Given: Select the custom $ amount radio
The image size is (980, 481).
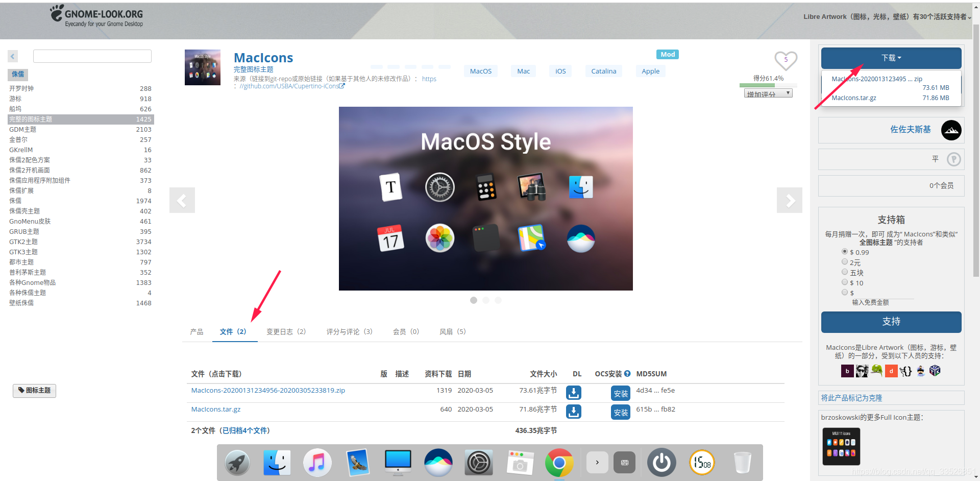Looking at the screenshot, I should (x=844, y=292).
